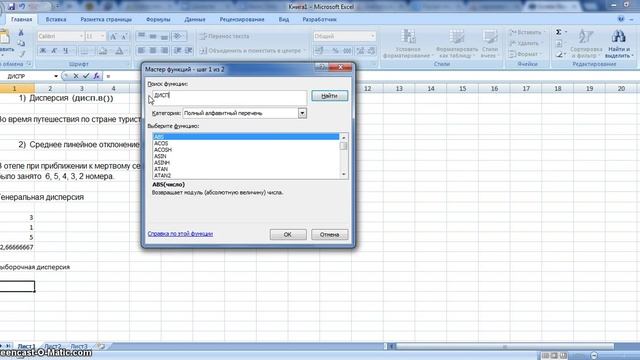Click the formula bar enter checkmark icon

[86, 76]
